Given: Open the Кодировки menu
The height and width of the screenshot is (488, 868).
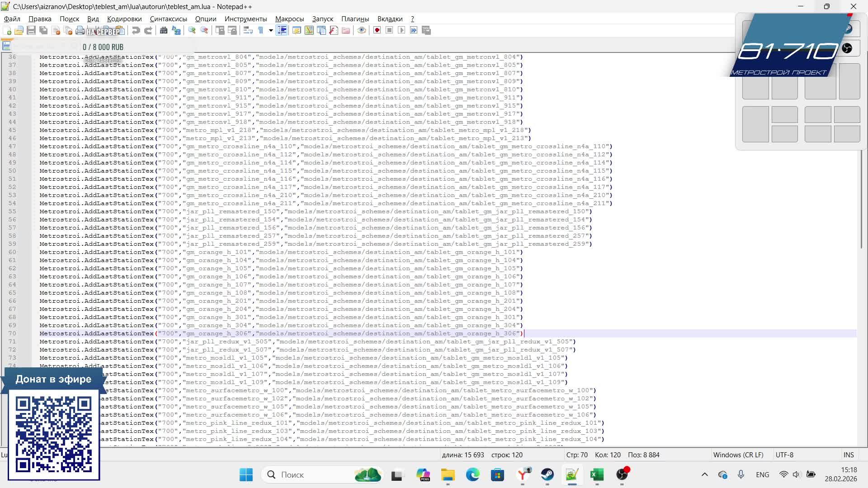Looking at the screenshot, I should pos(124,19).
